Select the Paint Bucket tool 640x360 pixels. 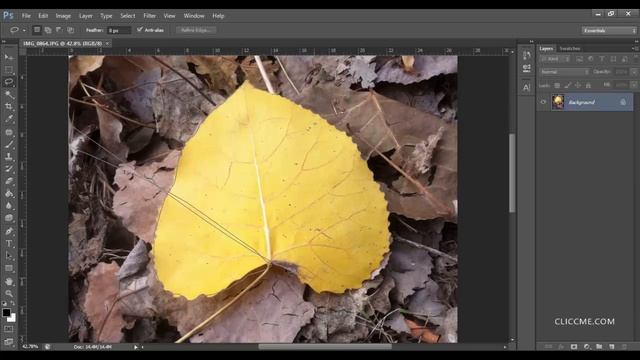9,194
